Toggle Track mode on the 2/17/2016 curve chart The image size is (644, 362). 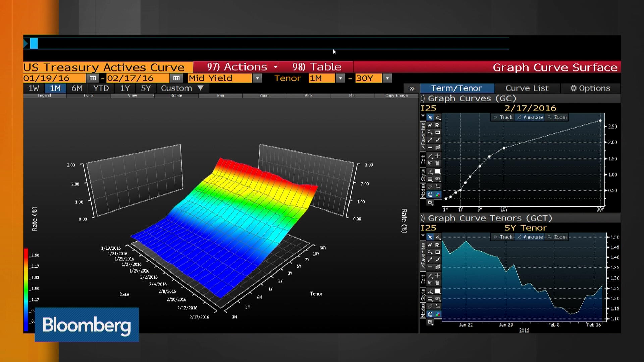(x=502, y=117)
